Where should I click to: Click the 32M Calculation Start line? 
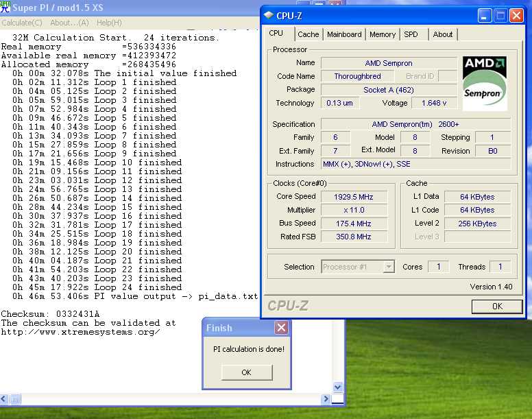pyautogui.click(x=116, y=38)
